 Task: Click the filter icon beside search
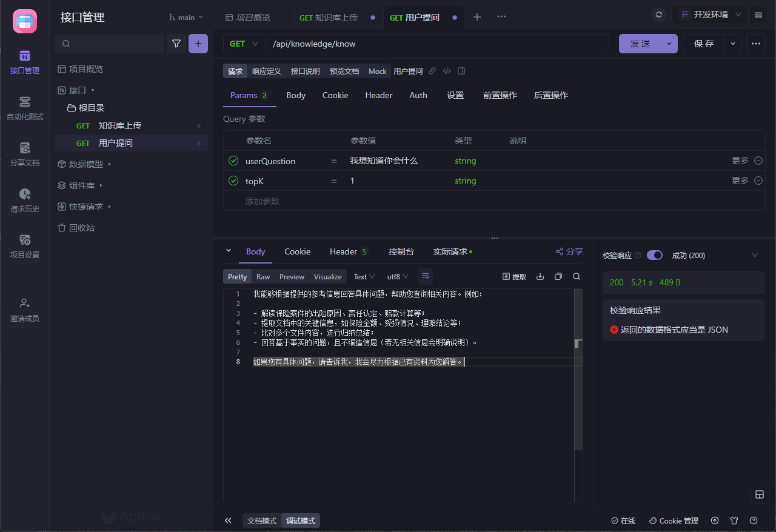point(176,44)
